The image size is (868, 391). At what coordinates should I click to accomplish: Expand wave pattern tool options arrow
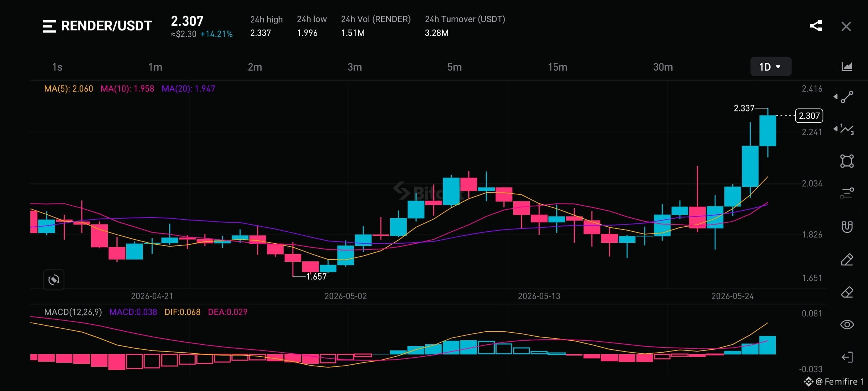(x=835, y=129)
